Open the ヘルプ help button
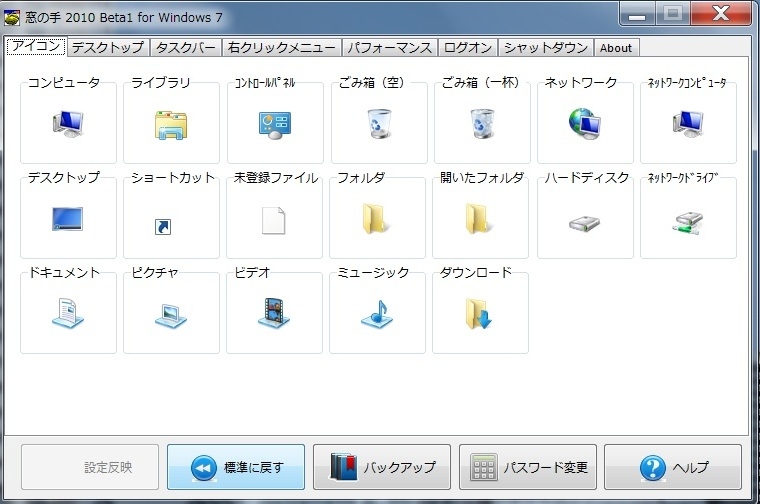Screen dimensions: 760x504 tap(673, 467)
